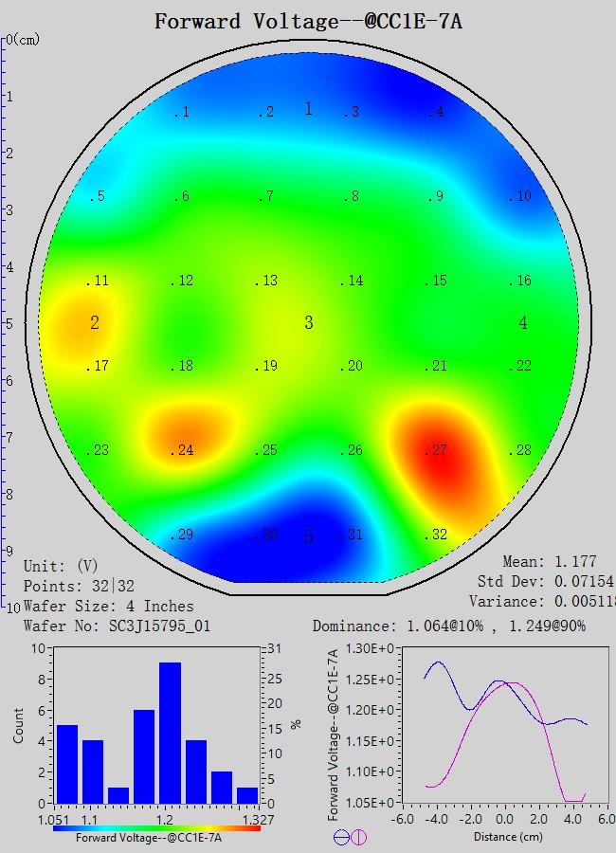This screenshot has width=616, height=853.
Task: Click measurement point 13 on the map
Action: click(268, 281)
